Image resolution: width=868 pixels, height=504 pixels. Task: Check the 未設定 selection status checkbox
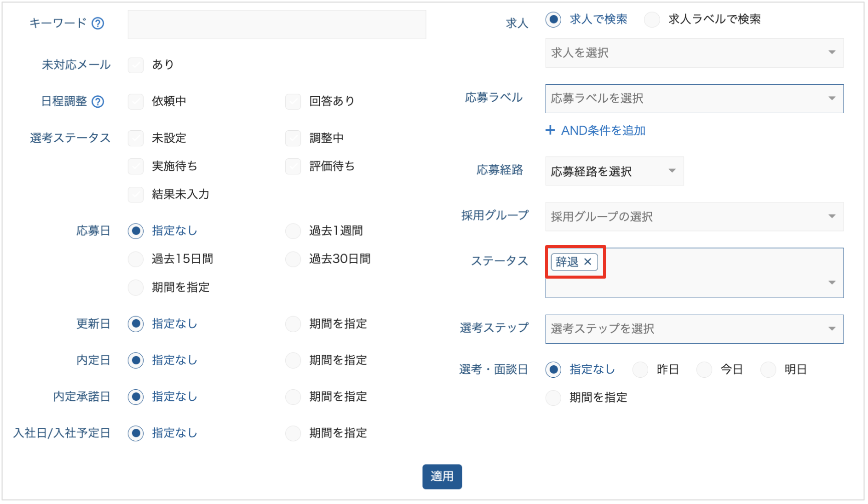pyautogui.click(x=136, y=138)
